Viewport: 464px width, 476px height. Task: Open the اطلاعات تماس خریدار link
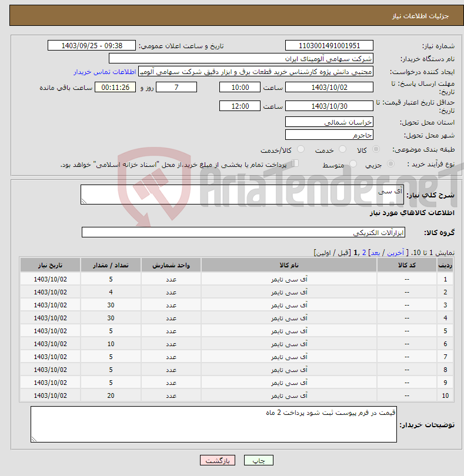point(105,72)
